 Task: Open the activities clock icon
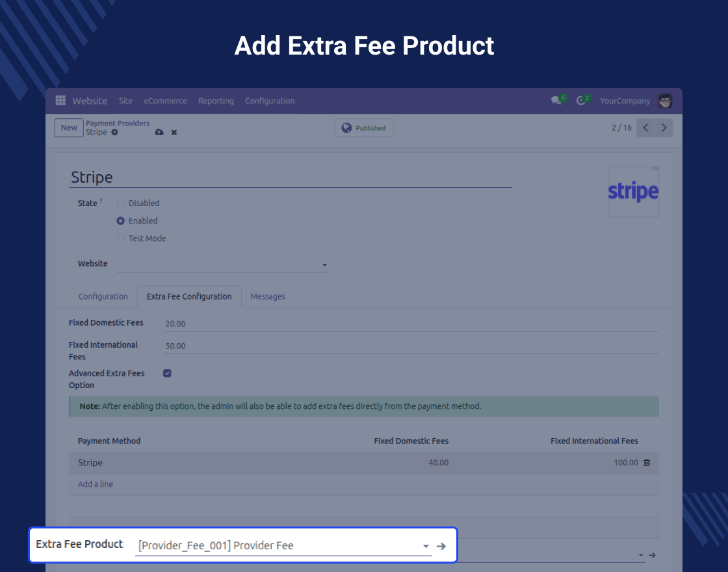point(581,101)
